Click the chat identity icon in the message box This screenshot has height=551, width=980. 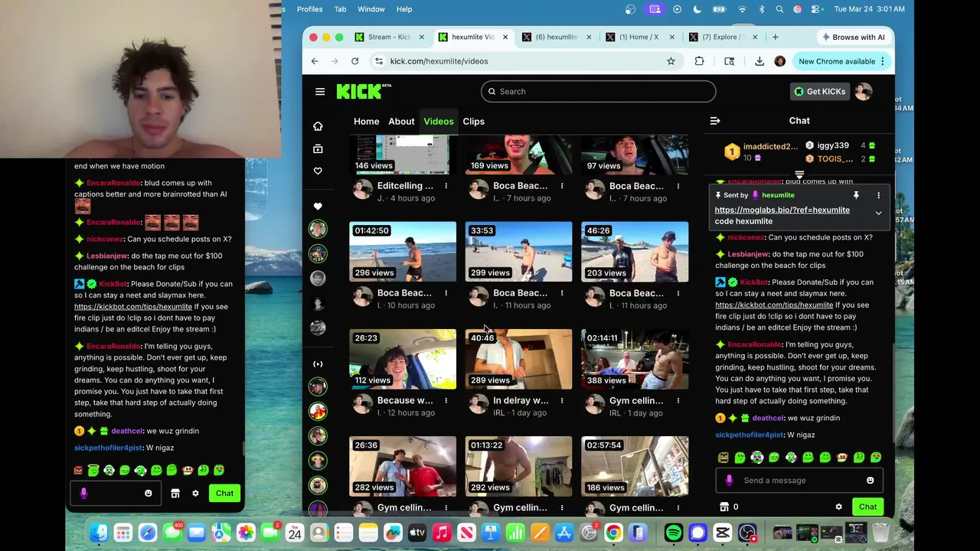729,481
